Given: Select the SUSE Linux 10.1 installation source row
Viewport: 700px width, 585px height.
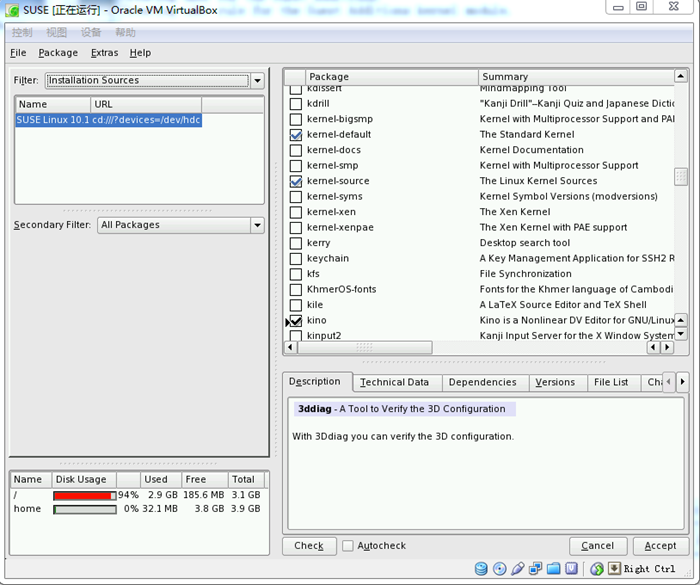Looking at the screenshot, I should [108, 120].
